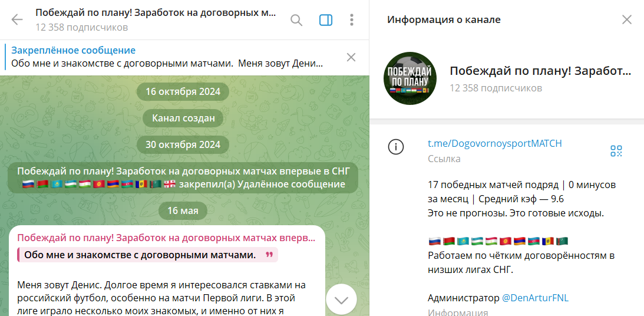Click the channel avatar image
This screenshot has width=644, height=316.
pyautogui.click(x=410, y=79)
